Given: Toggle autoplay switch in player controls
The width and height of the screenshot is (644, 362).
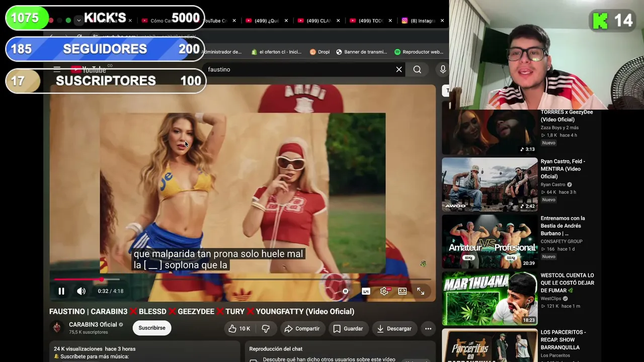Looking at the screenshot, I should [345, 291].
